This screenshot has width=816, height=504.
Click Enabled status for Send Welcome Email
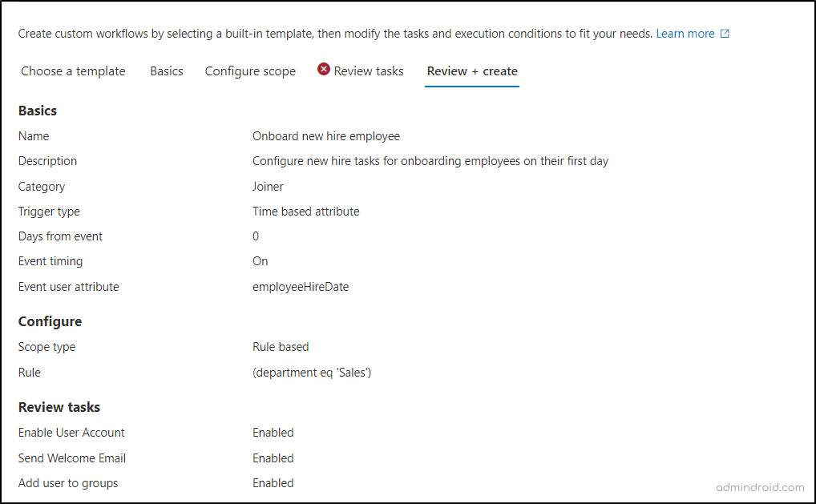coord(273,458)
